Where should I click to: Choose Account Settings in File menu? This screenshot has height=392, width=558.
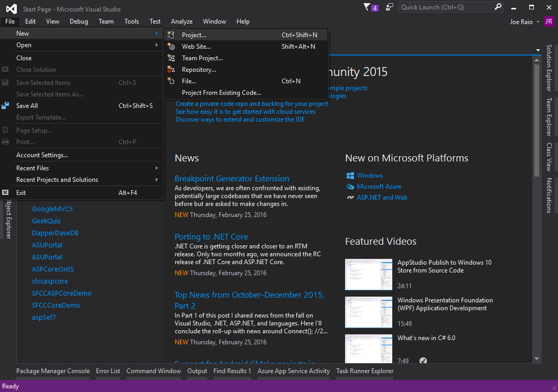pyautogui.click(x=42, y=155)
